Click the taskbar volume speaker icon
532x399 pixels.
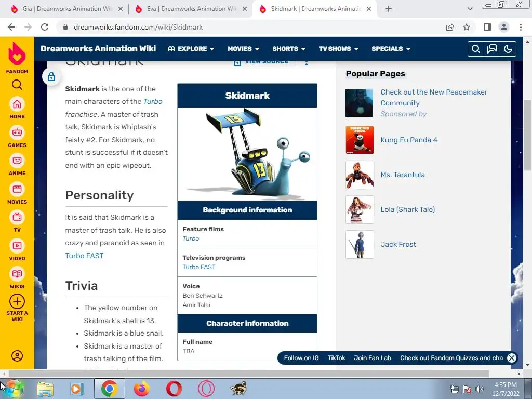479,389
